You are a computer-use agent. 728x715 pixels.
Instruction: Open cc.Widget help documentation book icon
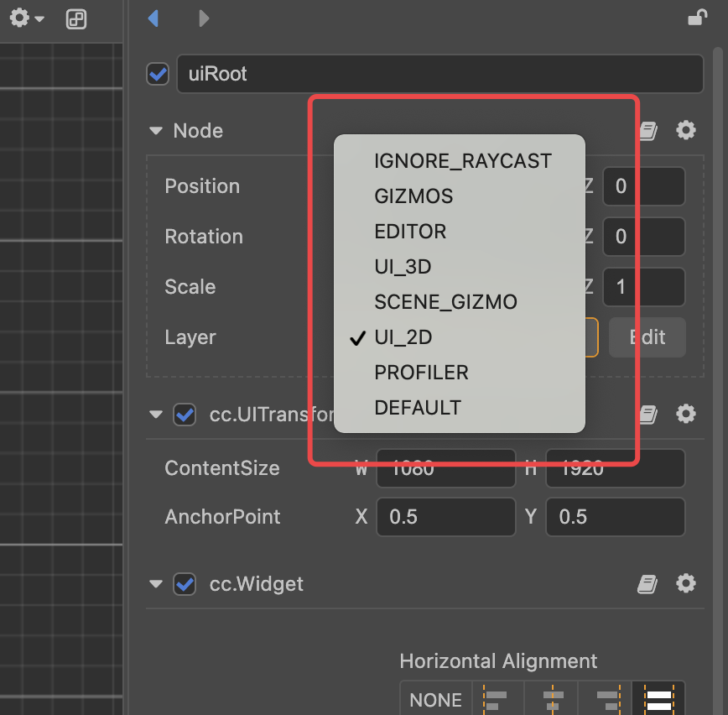[647, 584]
